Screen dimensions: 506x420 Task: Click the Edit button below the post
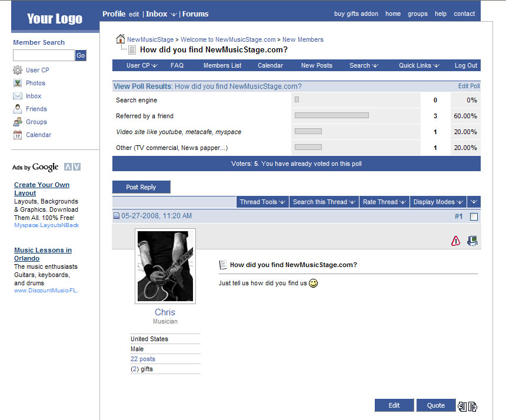394,405
